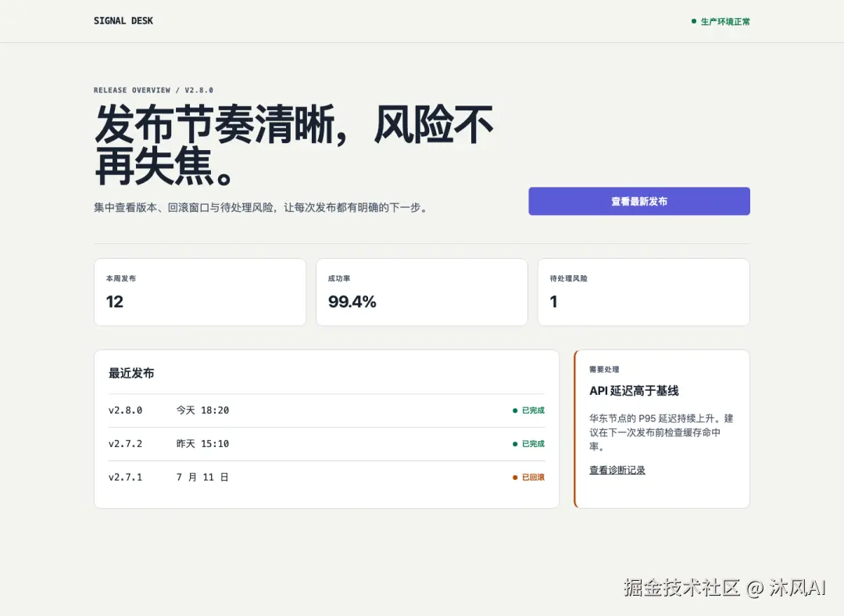Click the 本周发布 stat label
Screen dimensions: 844x616
coord(121,278)
